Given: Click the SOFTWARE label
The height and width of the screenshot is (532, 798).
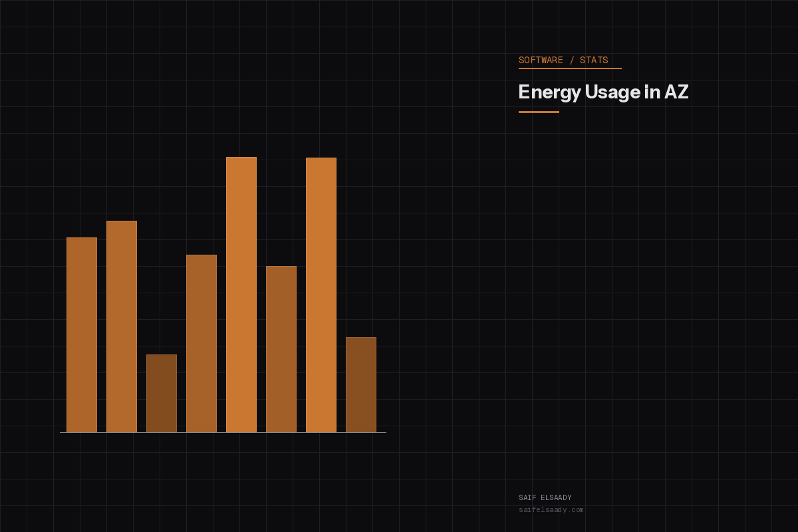Looking at the screenshot, I should [540, 60].
